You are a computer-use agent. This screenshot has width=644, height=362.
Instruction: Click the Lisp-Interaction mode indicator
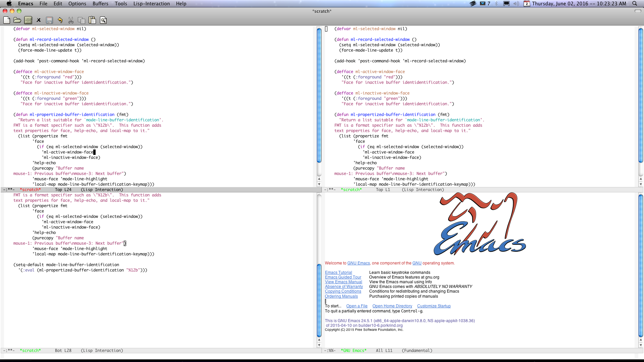tap(102, 351)
